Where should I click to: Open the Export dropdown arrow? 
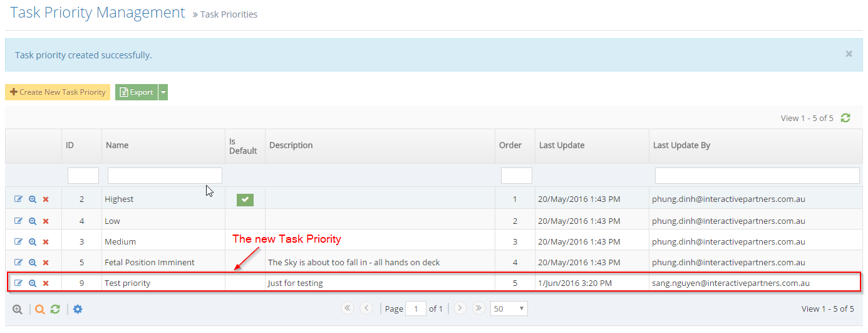(x=163, y=92)
